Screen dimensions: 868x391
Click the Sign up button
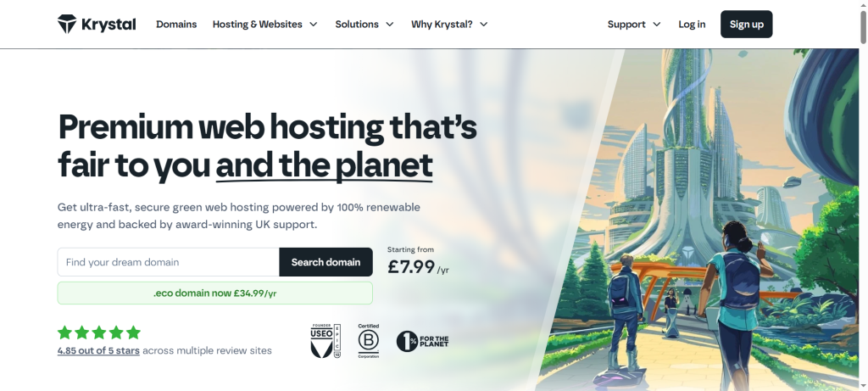[x=746, y=25]
